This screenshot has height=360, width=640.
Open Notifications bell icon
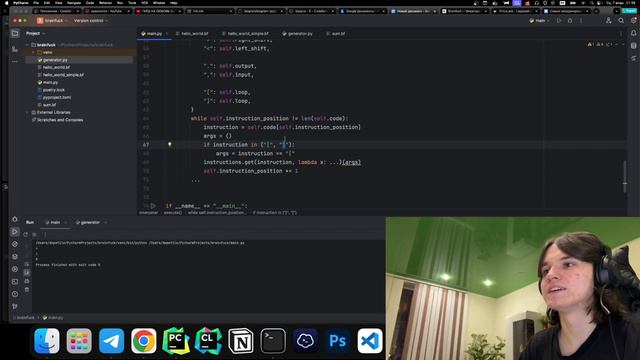633,33
